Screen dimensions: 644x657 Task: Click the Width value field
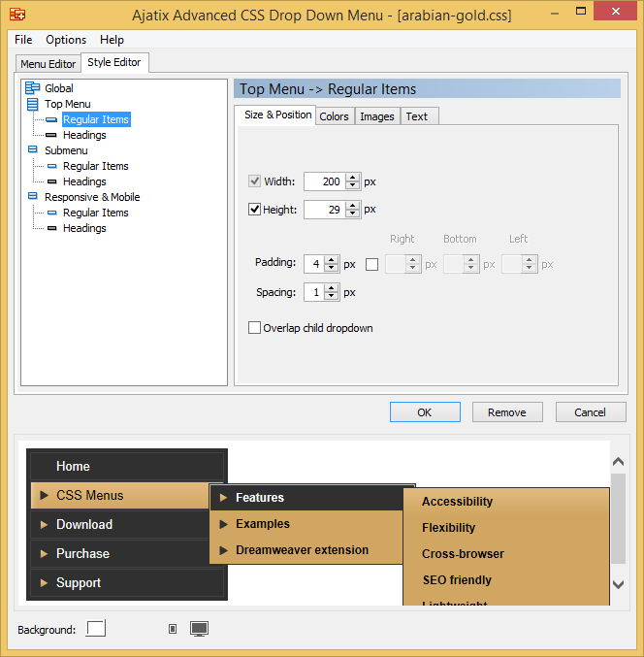coord(325,181)
